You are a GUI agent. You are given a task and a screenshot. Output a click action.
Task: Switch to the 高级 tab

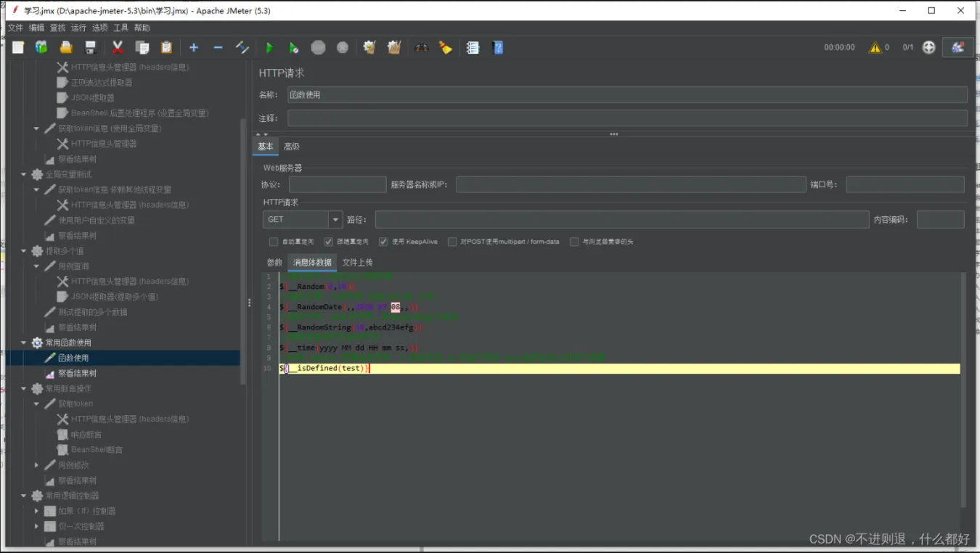291,147
